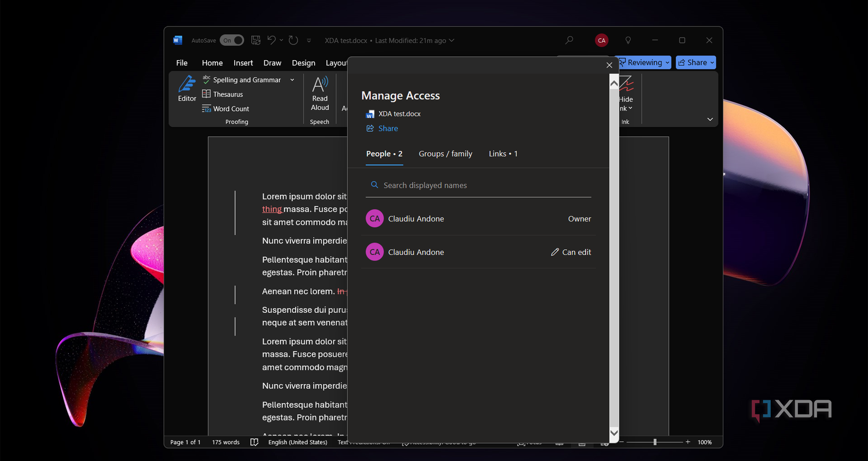Click the 100% zoom level
Screen dimensions: 868x461
(705, 442)
